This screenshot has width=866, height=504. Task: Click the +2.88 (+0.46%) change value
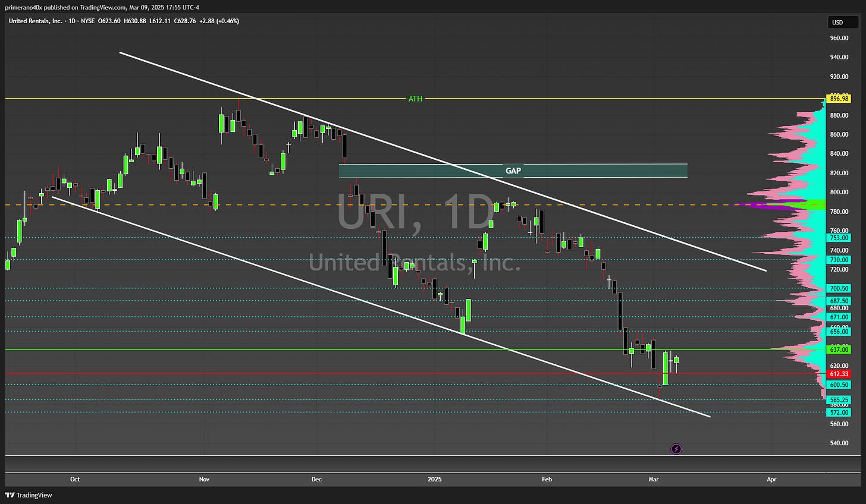point(219,21)
